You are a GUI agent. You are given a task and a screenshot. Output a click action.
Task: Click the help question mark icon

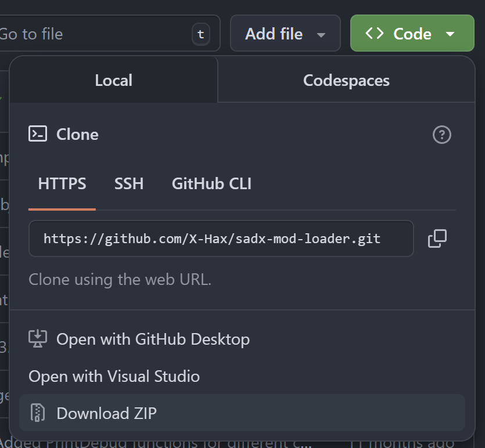click(442, 135)
